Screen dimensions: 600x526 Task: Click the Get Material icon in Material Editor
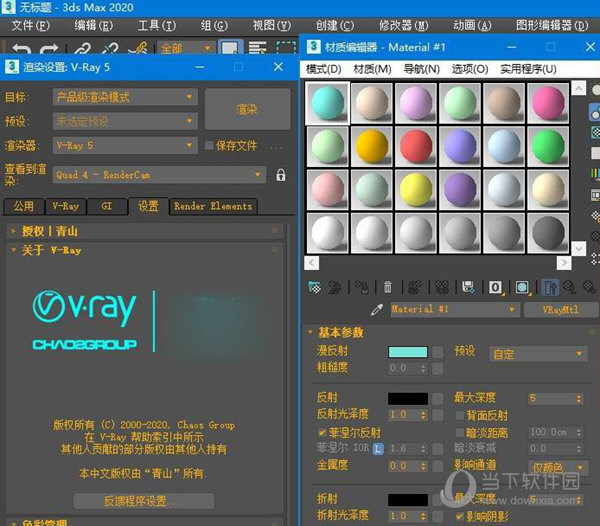[314, 287]
